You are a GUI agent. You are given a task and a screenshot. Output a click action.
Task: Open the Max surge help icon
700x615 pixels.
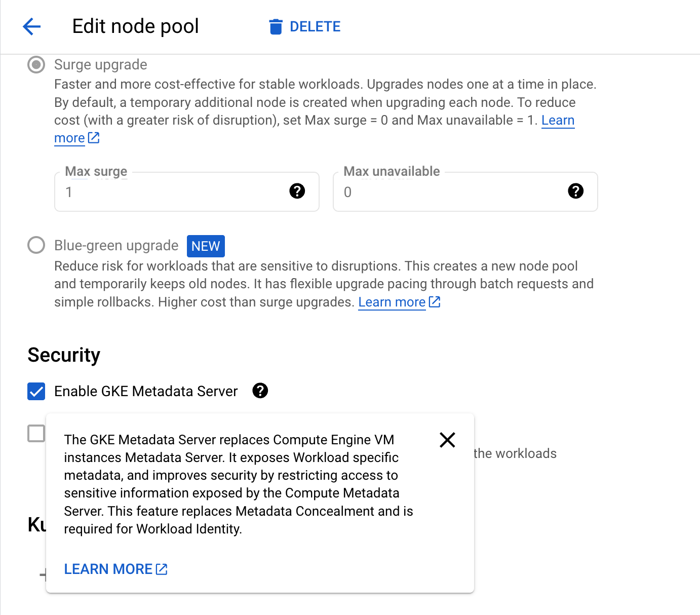point(297,191)
